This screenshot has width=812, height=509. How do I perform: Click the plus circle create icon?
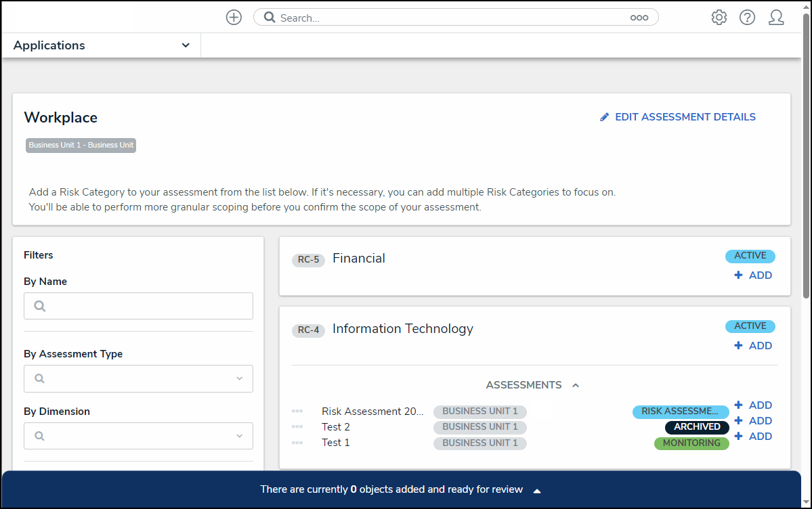[234, 18]
